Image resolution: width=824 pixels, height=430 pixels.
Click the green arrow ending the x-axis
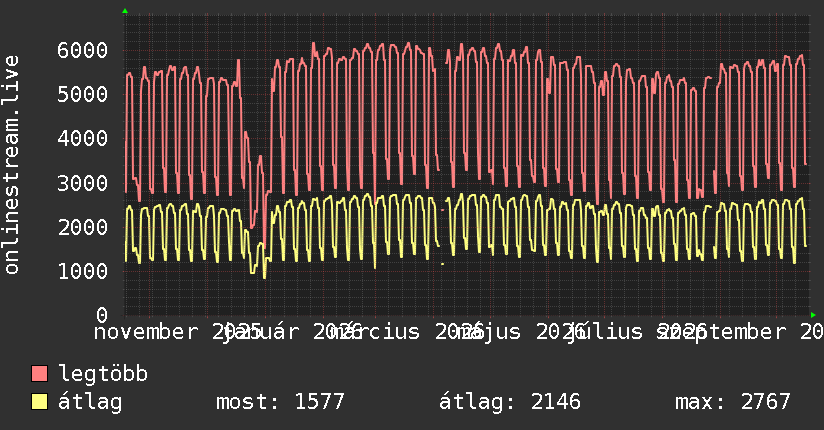pyautogui.click(x=813, y=315)
